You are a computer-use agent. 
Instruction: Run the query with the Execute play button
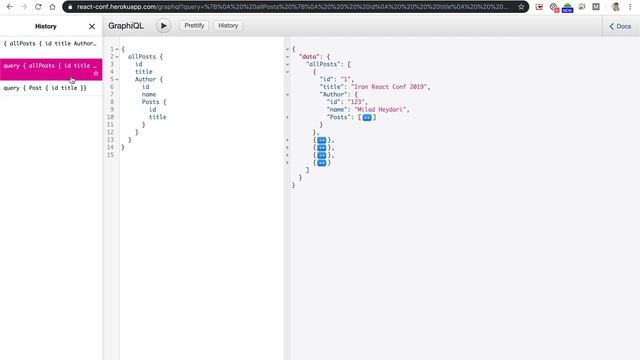(x=163, y=26)
